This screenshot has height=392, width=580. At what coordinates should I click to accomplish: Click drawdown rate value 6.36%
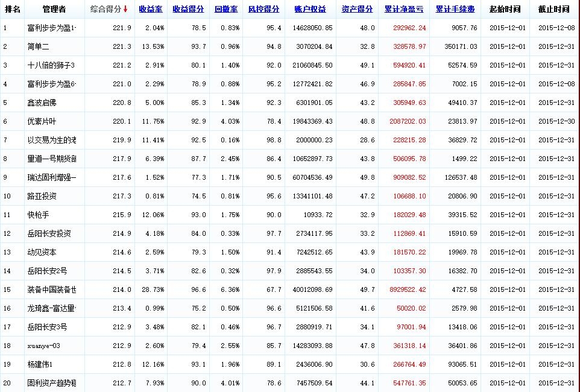230,289
